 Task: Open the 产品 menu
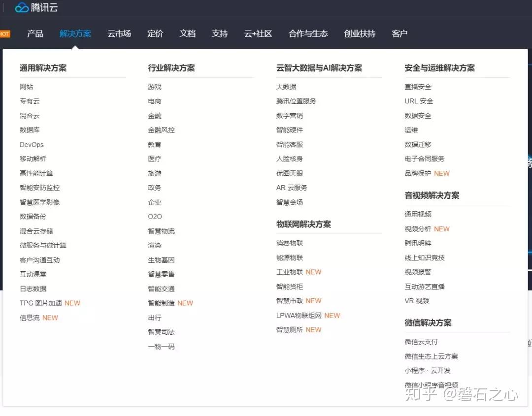35,33
